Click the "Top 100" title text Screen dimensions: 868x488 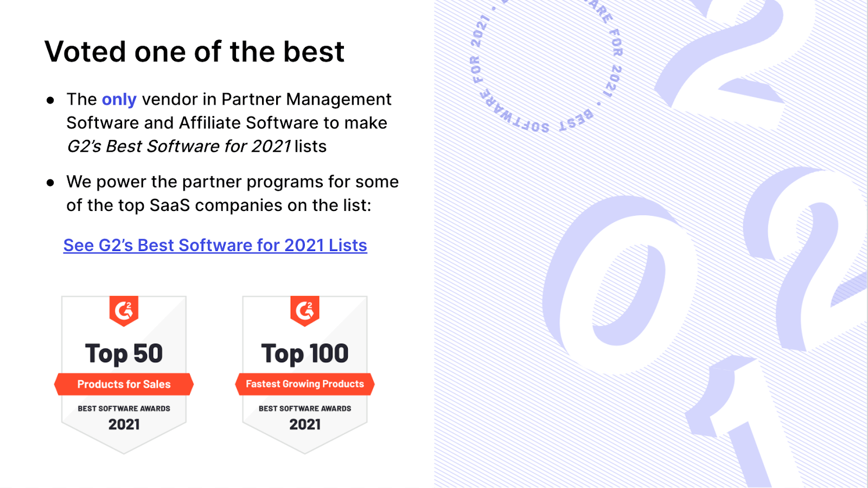pyautogui.click(x=305, y=354)
